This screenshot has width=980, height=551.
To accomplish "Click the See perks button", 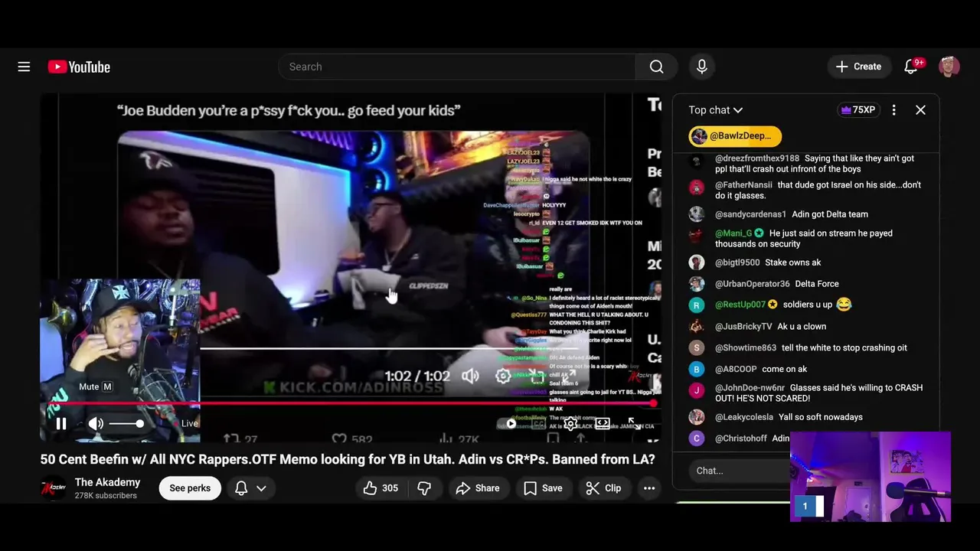I will (x=190, y=488).
